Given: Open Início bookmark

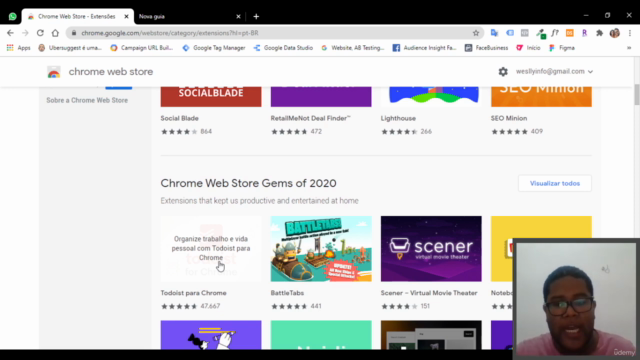Looking at the screenshot, I should pyautogui.click(x=528, y=48).
